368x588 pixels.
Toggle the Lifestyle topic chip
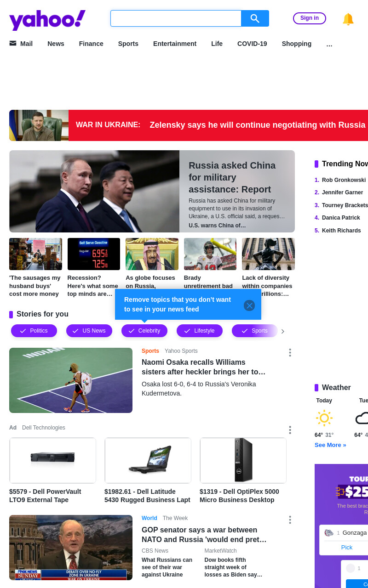200,331
